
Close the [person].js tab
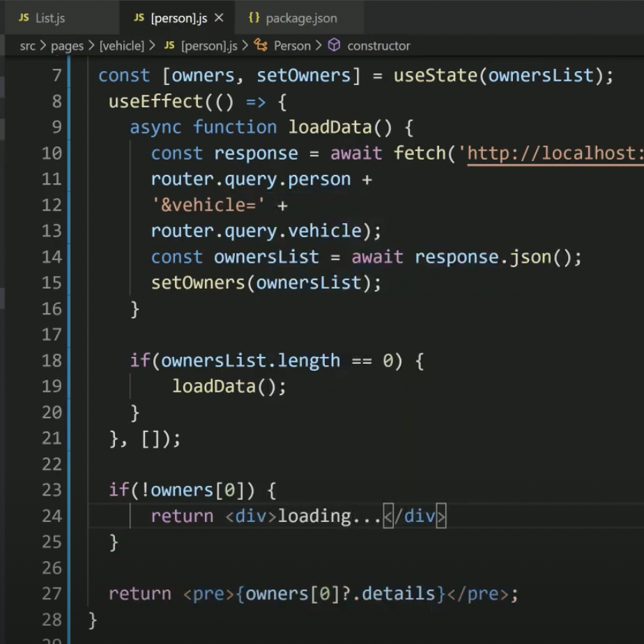tap(220, 17)
